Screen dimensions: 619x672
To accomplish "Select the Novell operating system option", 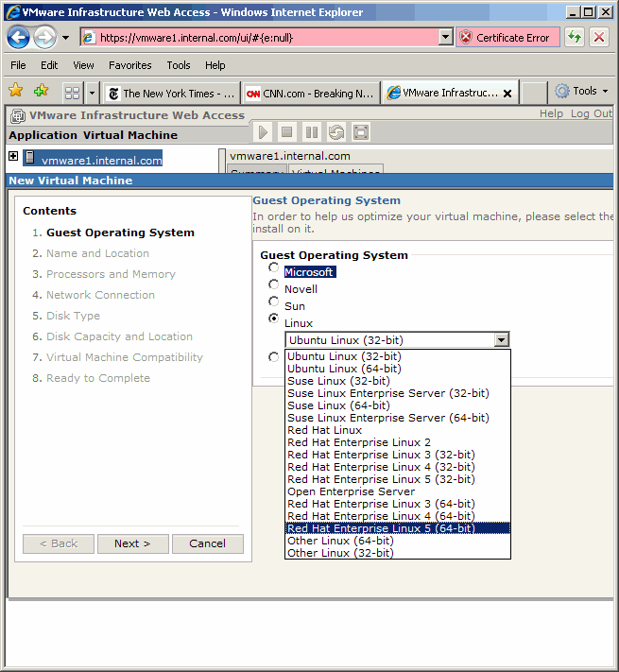I will (274, 285).
